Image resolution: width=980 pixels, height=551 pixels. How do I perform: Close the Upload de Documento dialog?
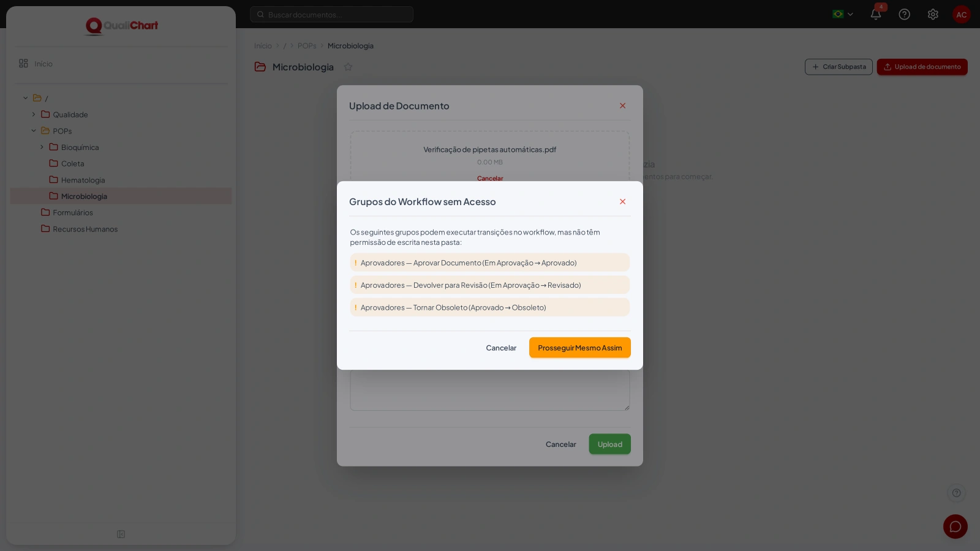pyautogui.click(x=622, y=106)
